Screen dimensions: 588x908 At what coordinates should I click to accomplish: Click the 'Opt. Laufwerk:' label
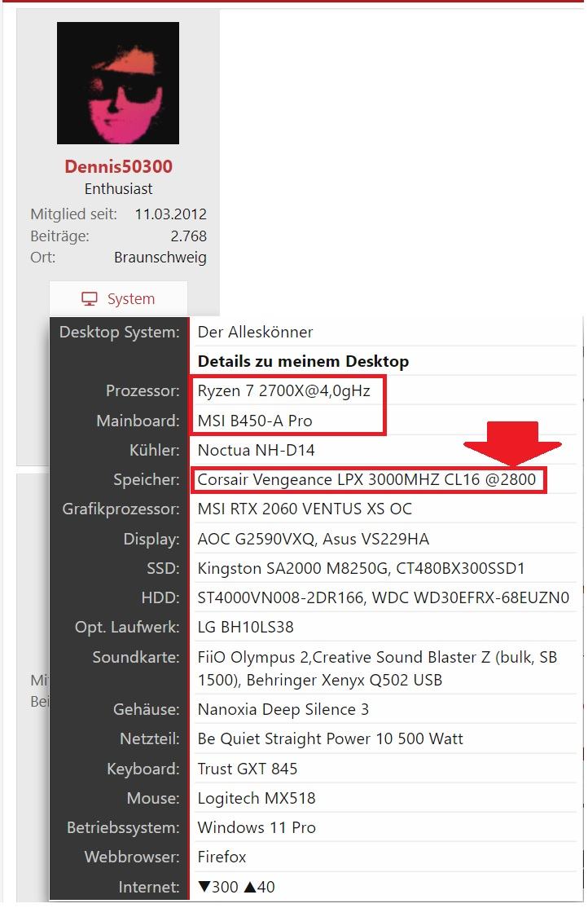pyautogui.click(x=127, y=627)
